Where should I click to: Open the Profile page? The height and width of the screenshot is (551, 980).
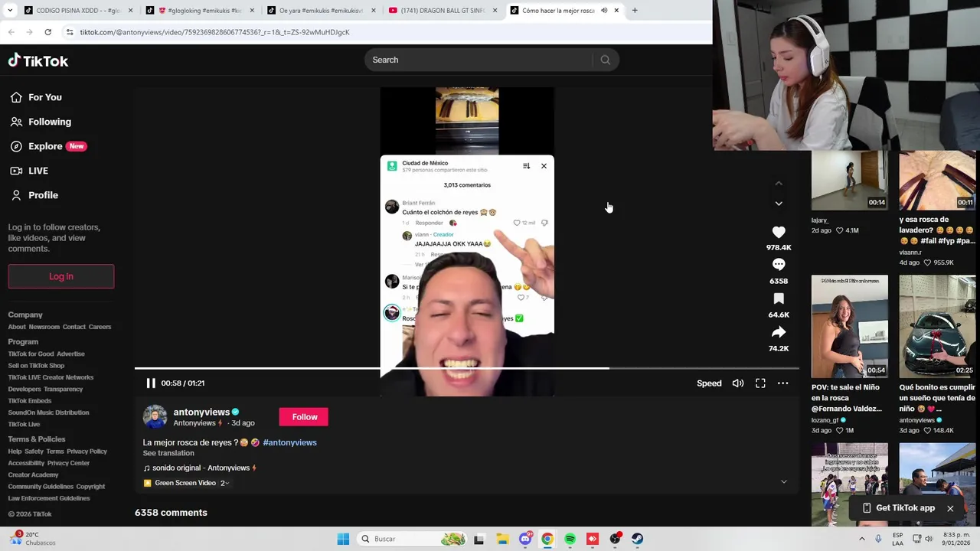click(34, 195)
